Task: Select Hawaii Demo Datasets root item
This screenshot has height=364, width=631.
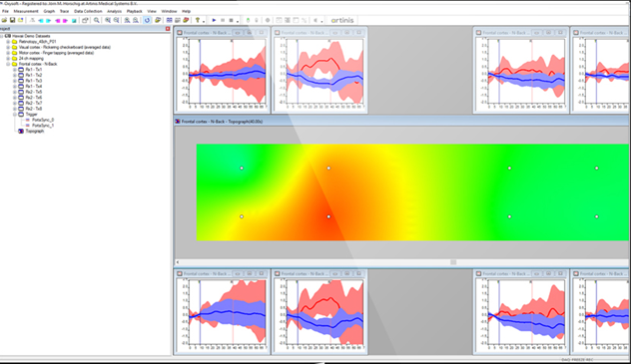Action: point(31,36)
